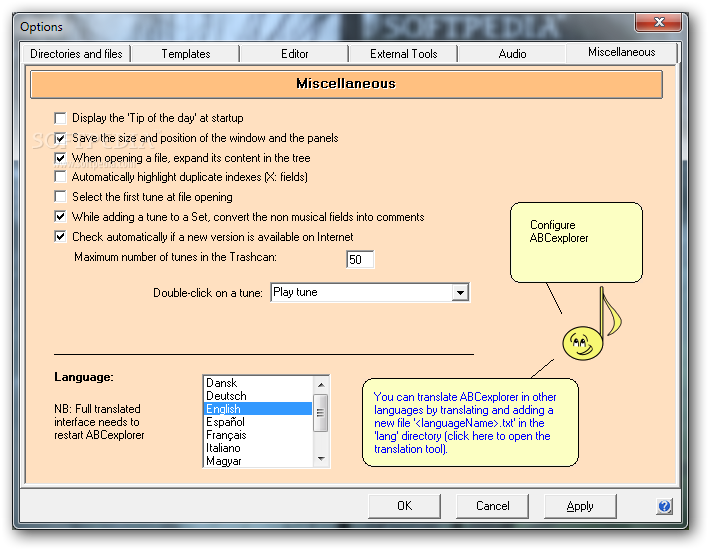Switch to the Audio tab
Viewport: 709px width, 550px height.
tap(512, 54)
